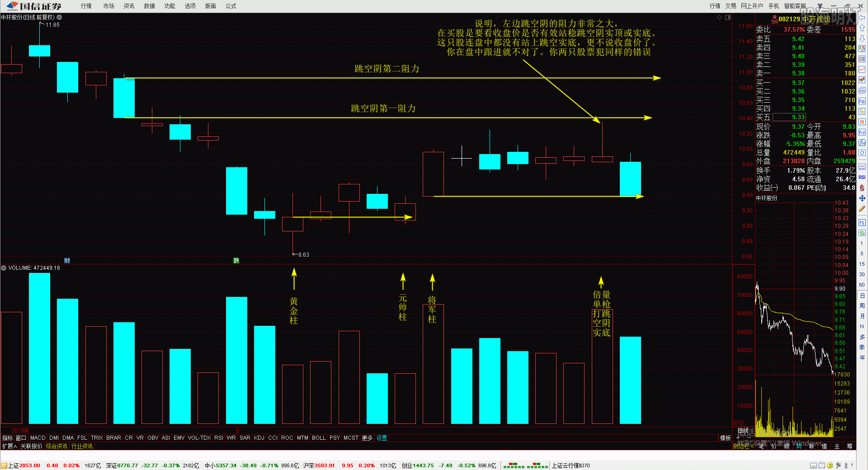
Task: Select the pencil drawing tool icon
Action: pos(862,208)
